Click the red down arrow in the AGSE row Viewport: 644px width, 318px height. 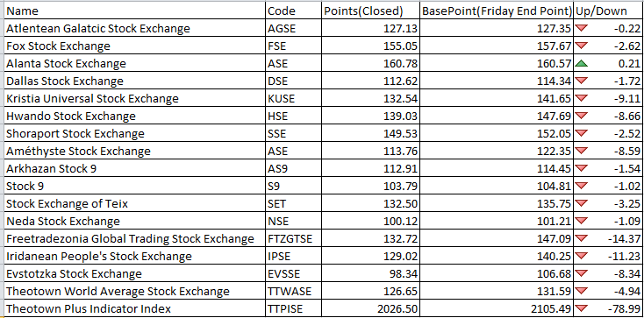pos(582,28)
